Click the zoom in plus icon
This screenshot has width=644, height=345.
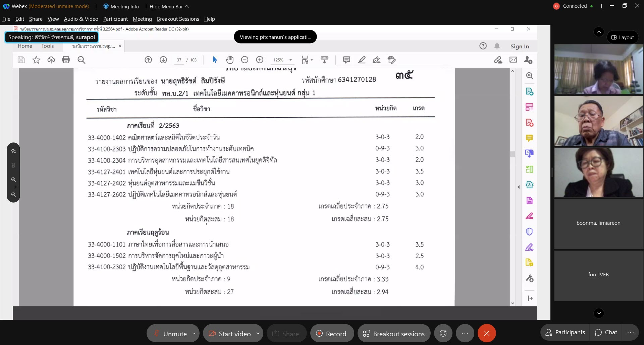pyautogui.click(x=260, y=60)
